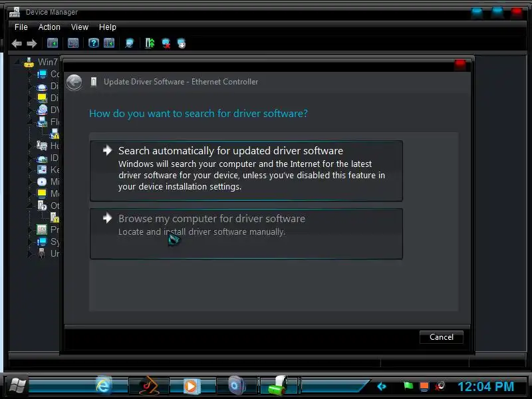Select the Display adapters category icon

[x=42, y=98]
